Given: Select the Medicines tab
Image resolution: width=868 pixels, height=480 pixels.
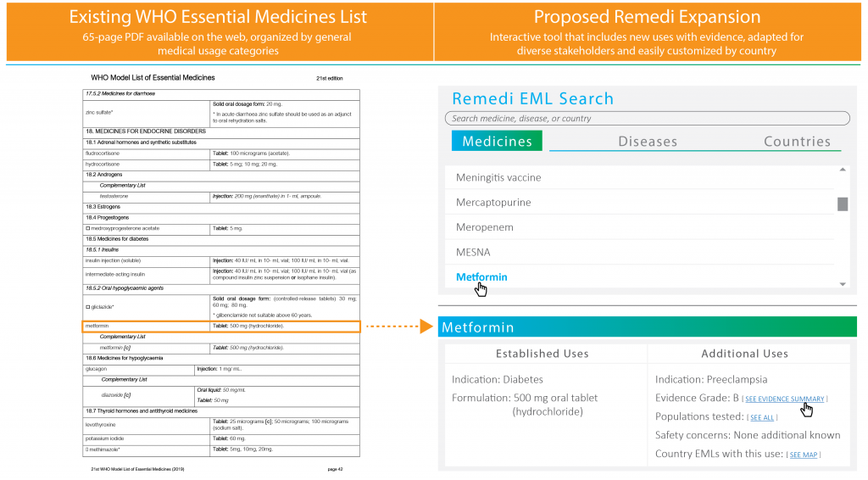Looking at the screenshot, I should pyautogui.click(x=497, y=141).
